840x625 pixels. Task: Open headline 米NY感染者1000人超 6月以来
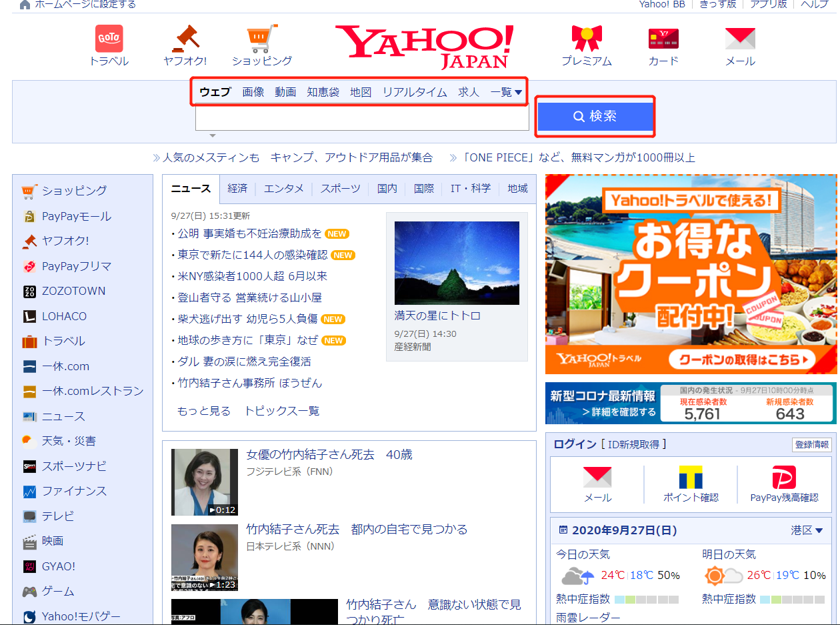(x=253, y=276)
